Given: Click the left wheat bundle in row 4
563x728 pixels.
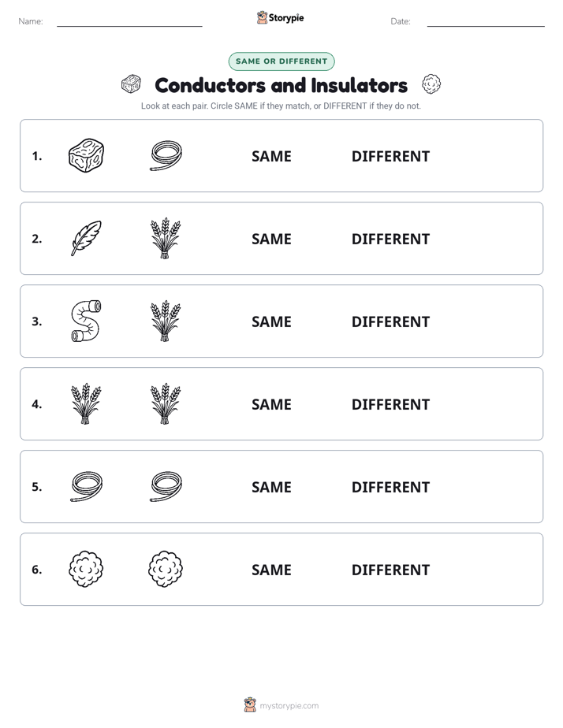Looking at the screenshot, I should coord(86,403).
